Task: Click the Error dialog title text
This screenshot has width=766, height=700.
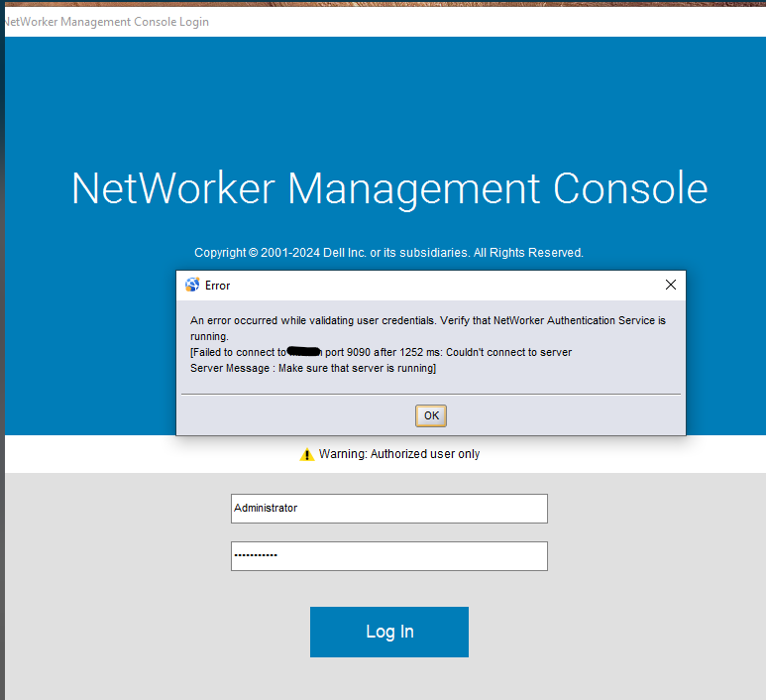Action: [x=217, y=286]
